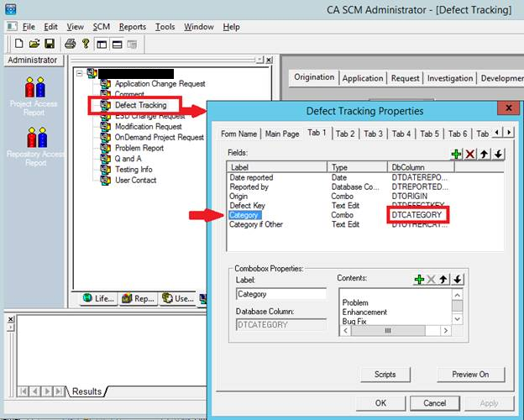Move the field up using the Fields up arrow
Screen dimensions: 524x420
click(x=485, y=155)
